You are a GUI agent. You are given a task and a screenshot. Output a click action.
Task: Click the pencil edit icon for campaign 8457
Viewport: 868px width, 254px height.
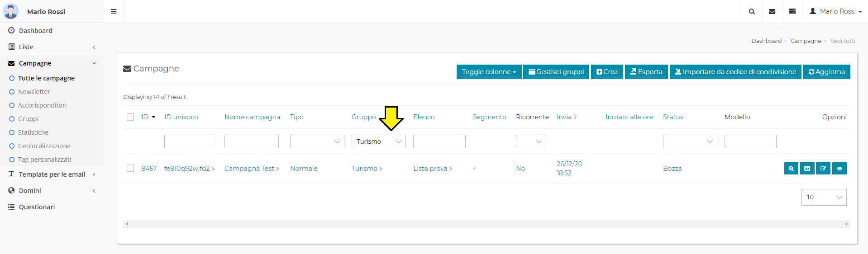click(x=823, y=169)
